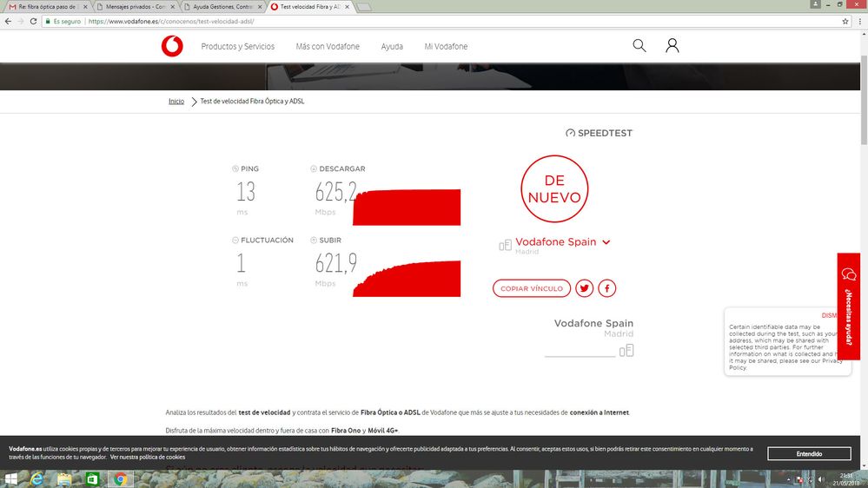Viewport: 868px width, 488px height.
Task: Click the 625,2 download value
Action: pyautogui.click(x=335, y=192)
